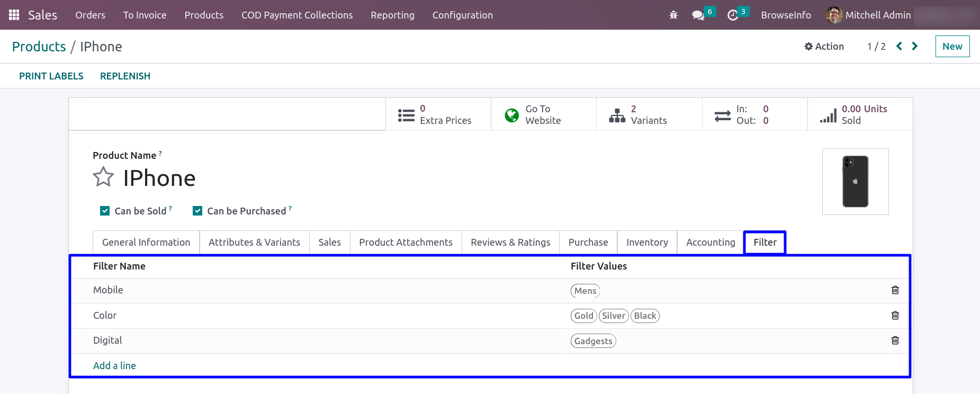Image resolution: width=980 pixels, height=394 pixels.
Task: Switch to Reviews & Ratings tab
Action: pos(510,242)
